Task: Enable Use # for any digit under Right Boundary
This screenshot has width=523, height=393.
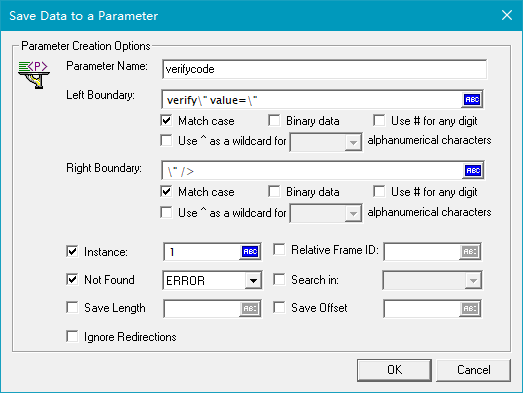Action: pyautogui.click(x=379, y=191)
